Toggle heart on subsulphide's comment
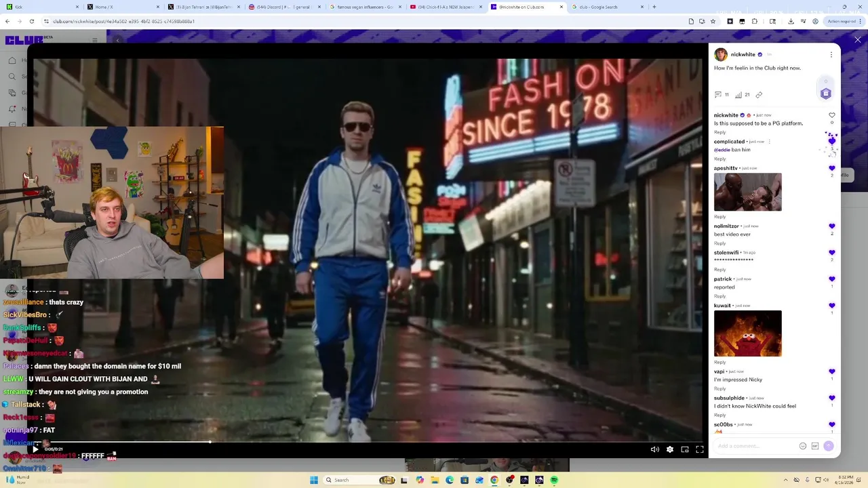The image size is (868, 488). tap(832, 398)
